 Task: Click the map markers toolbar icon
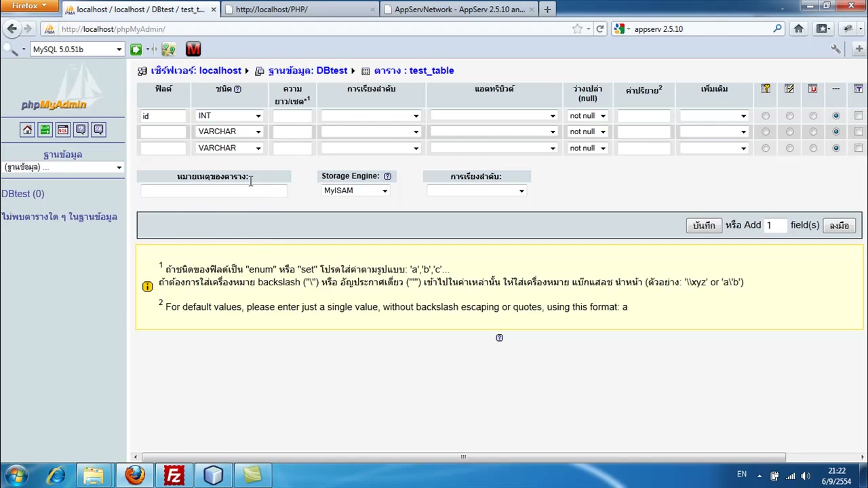pos(169,49)
